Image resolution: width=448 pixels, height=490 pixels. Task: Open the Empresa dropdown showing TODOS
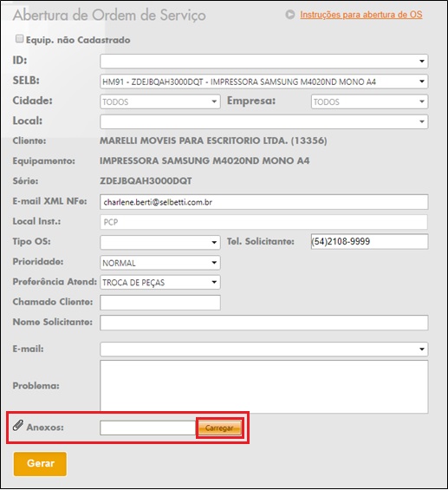coord(369,101)
